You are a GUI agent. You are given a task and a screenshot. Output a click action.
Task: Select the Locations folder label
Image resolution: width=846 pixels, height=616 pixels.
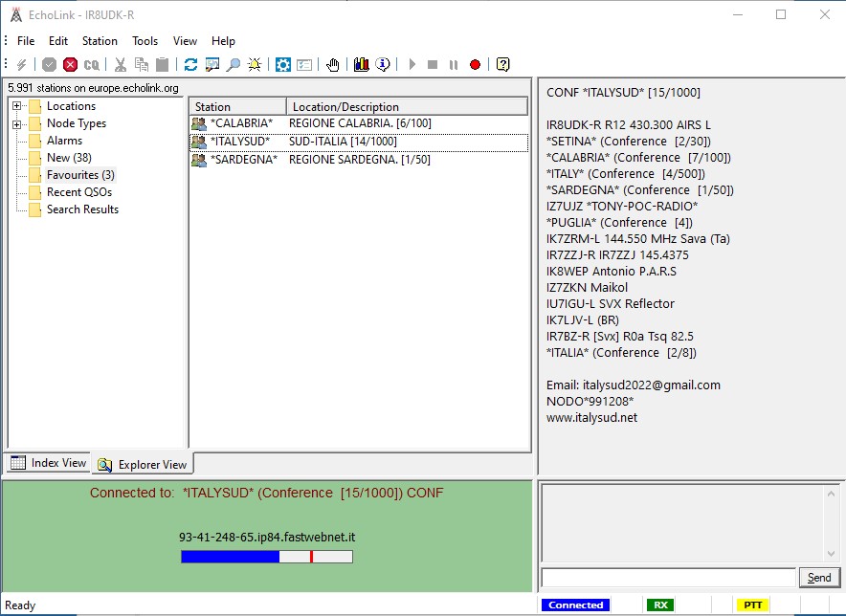[x=71, y=106]
